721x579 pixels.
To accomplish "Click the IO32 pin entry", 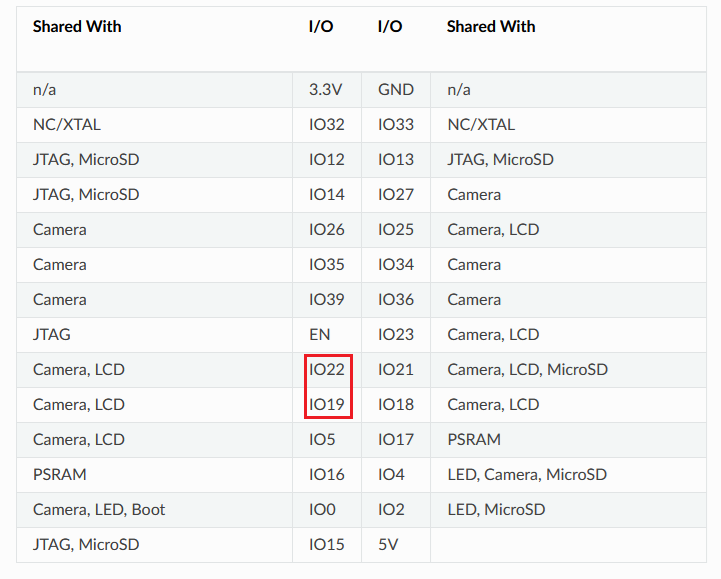I will tap(326, 125).
